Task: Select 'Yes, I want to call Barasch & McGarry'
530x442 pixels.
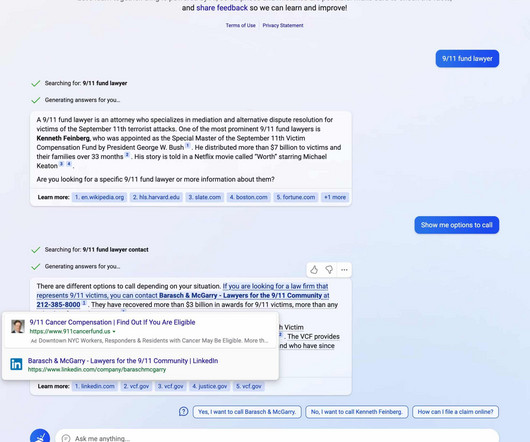Action: click(x=247, y=412)
